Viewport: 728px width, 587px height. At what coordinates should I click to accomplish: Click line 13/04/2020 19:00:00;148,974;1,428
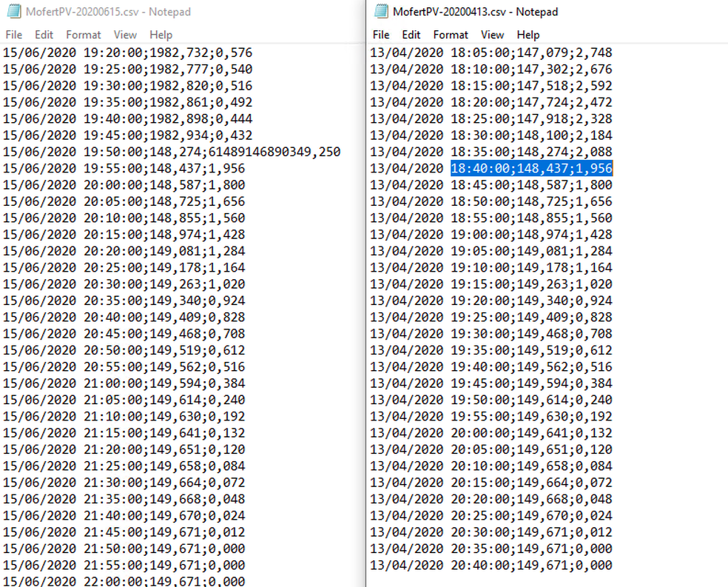coord(491,235)
